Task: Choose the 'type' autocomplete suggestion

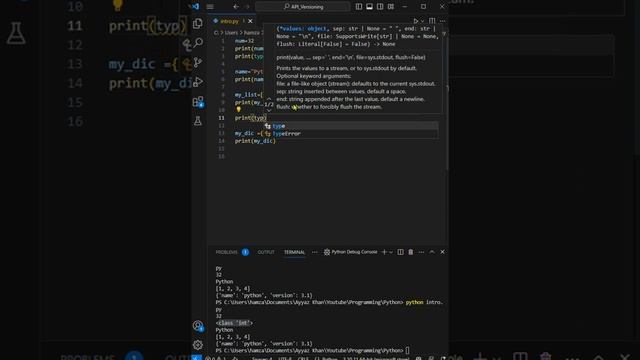Action: [351, 126]
